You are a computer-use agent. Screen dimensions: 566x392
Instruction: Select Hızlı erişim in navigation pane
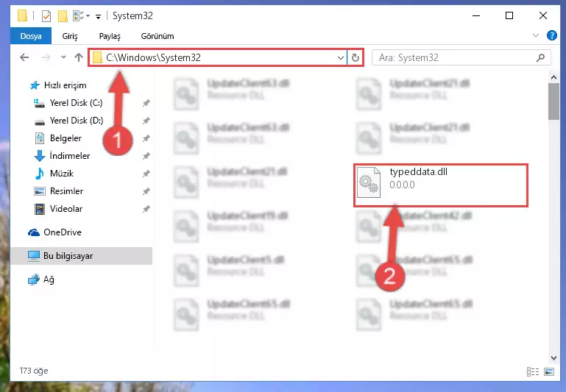coord(66,85)
